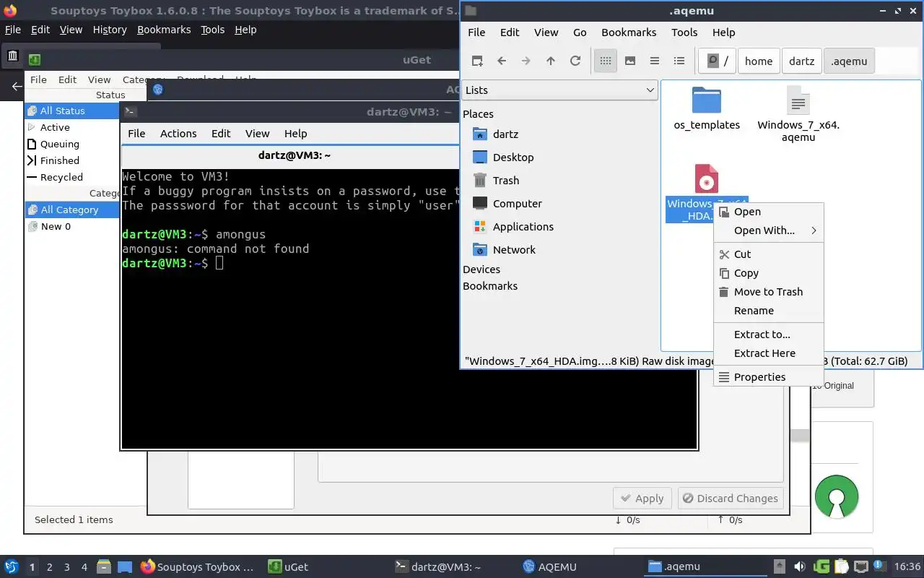This screenshot has height=578, width=924.
Task: Choose Rename in the context menu
Action: 769,311
